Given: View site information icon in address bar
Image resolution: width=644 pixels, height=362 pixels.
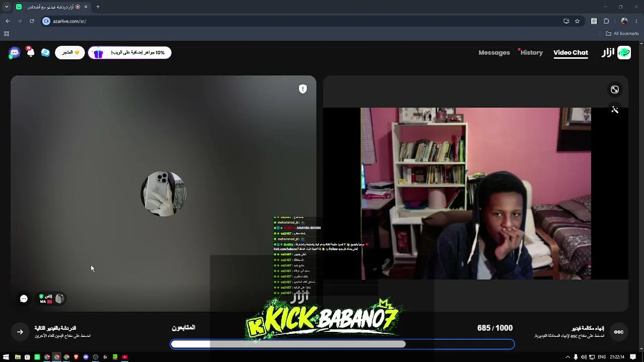Looking at the screenshot, I should pos(46,21).
